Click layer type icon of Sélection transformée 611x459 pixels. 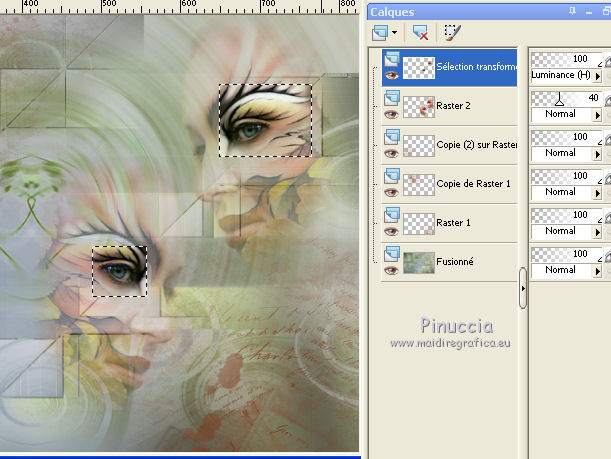[392, 59]
